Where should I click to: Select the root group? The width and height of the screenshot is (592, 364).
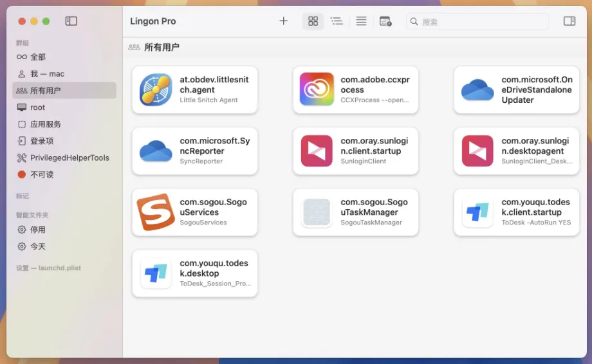64,107
